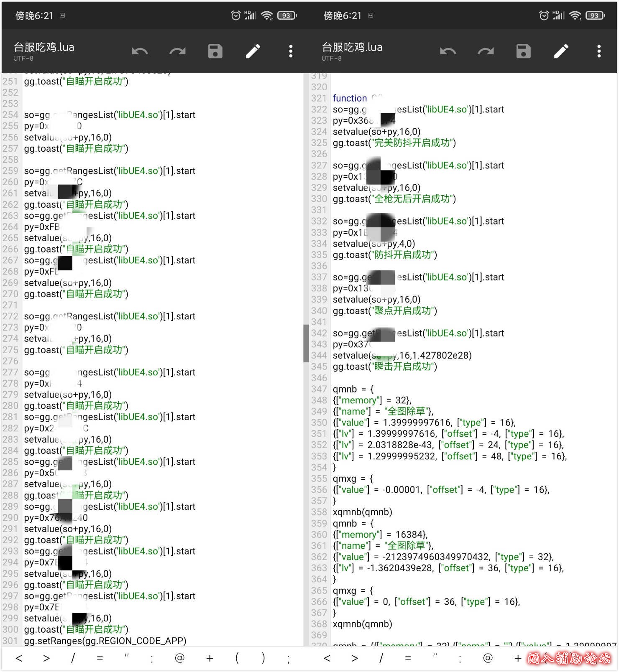Image resolution: width=619 pixels, height=672 pixels.
Task: Tap HD signal icon in left status bar
Action: [250, 15]
